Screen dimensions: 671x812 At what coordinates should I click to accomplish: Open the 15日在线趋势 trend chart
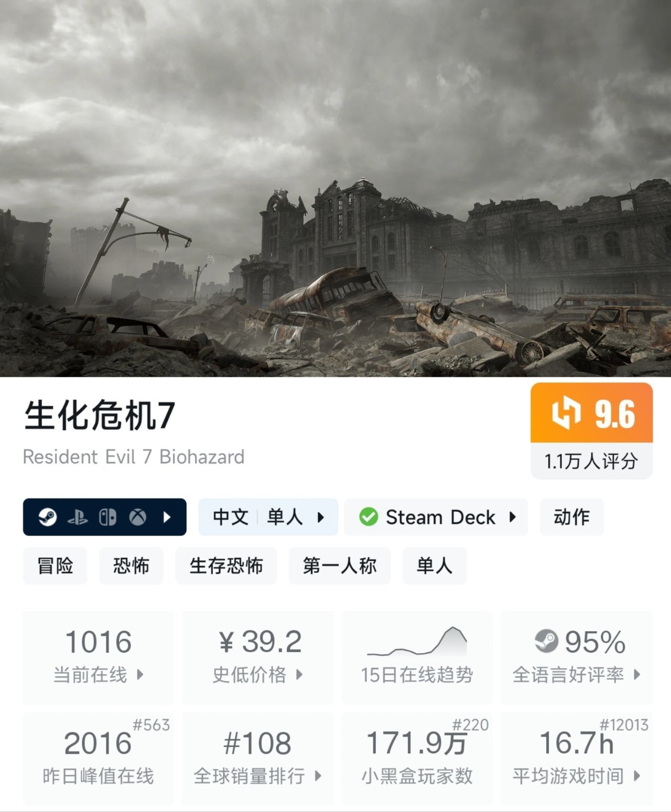click(417, 657)
